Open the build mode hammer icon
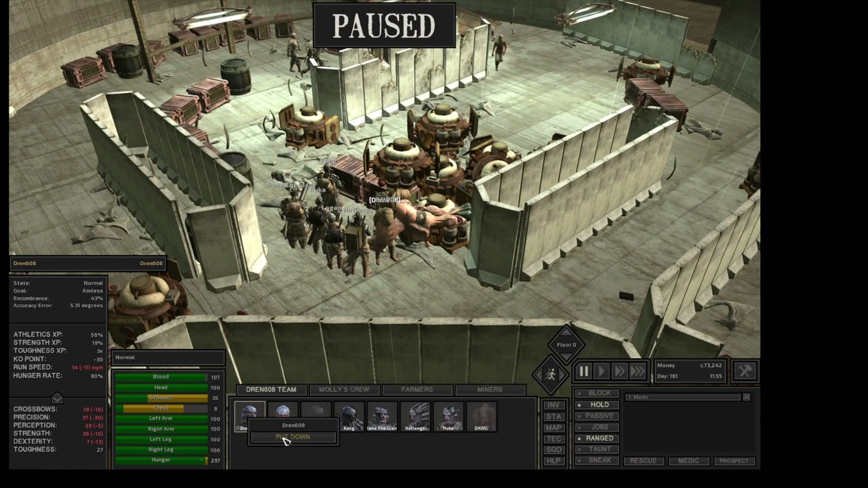The image size is (868, 488). tap(745, 371)
